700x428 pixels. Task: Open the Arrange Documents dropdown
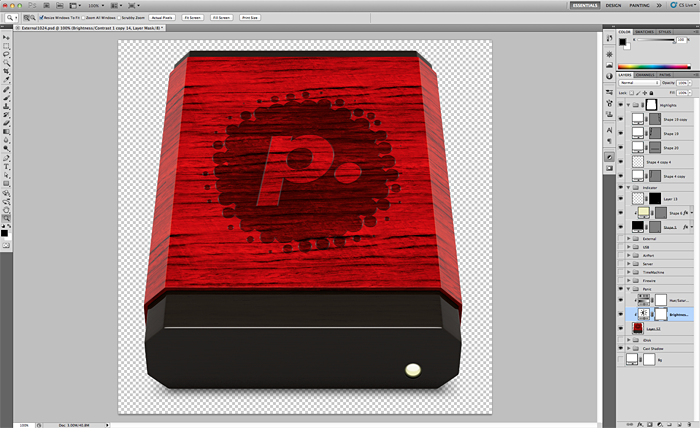coord(116,5)
